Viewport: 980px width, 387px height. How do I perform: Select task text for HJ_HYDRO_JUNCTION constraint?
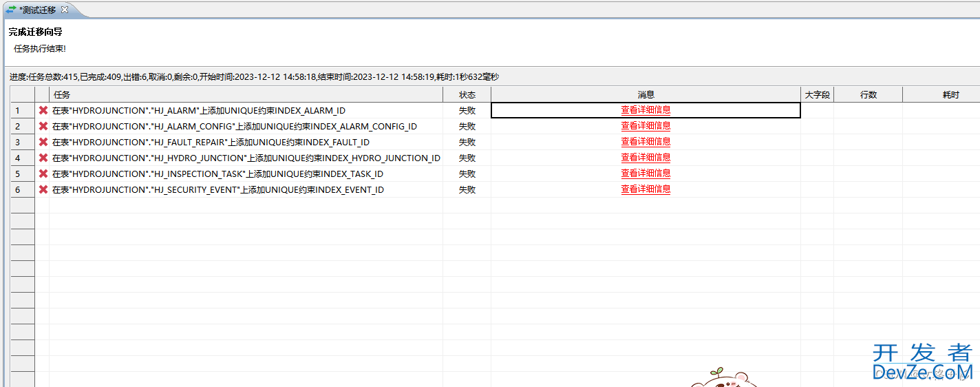246,158
